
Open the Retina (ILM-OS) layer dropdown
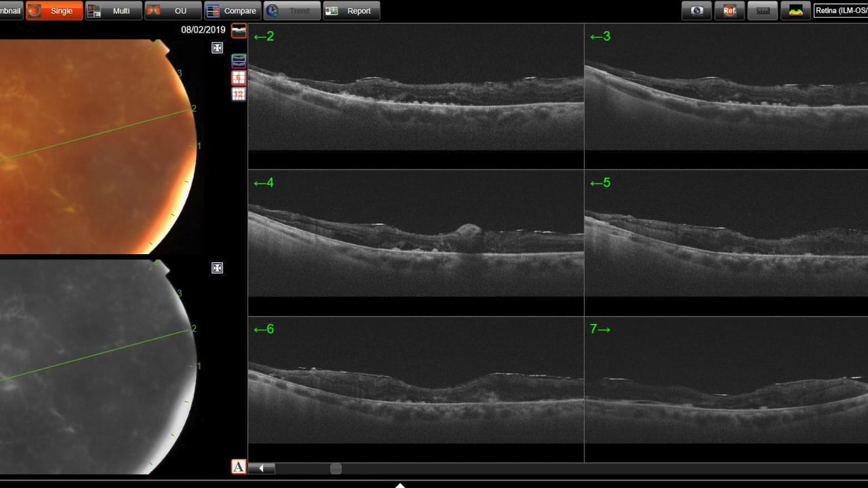[x=841, y=11]
